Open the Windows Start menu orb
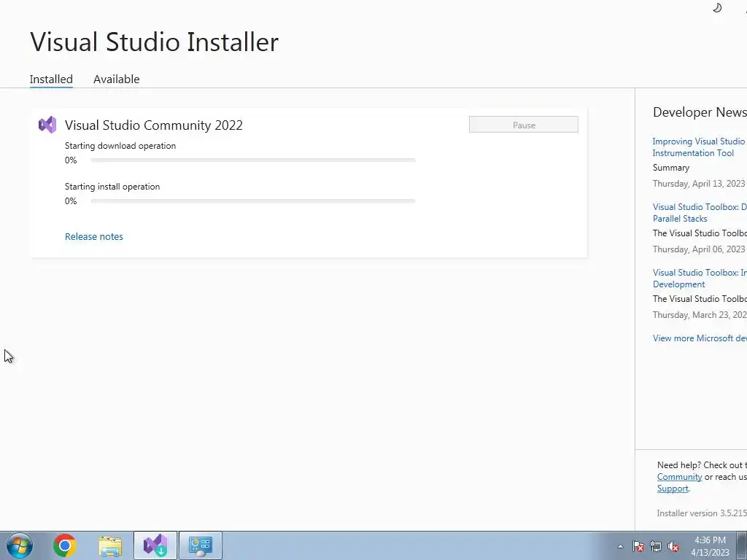Viewport: 747px width, 560px height. 20,545
